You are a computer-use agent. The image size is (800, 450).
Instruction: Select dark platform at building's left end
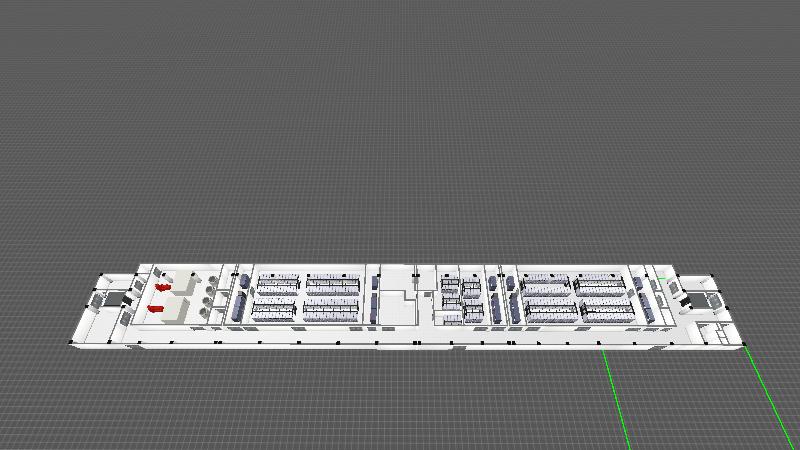click(109, 297)
